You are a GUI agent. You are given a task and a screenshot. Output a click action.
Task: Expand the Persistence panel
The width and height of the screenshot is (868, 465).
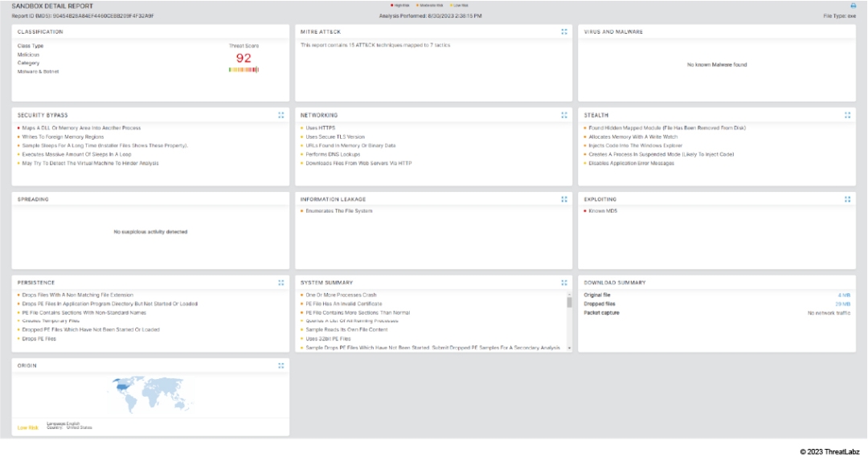(x=280, y=282)
